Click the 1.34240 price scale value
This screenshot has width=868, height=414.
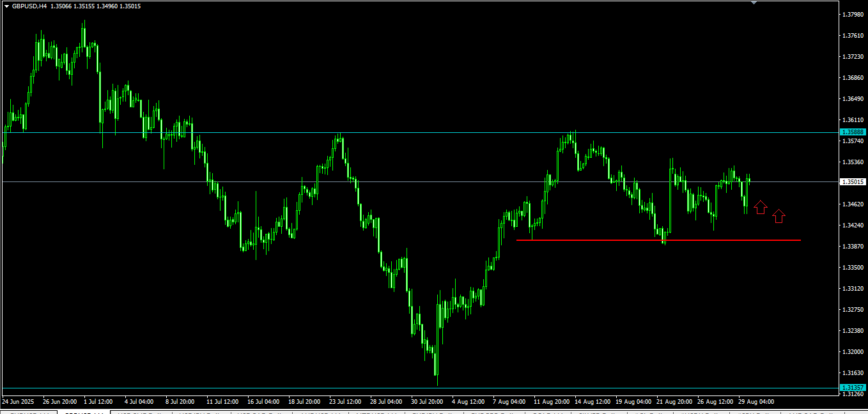(x=854, y=226)
